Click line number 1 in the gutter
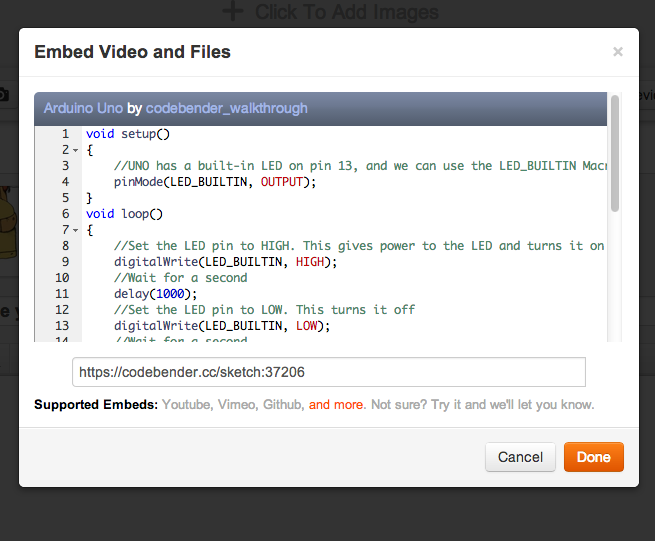This screenshot has width=655, height=541. (x=66, y=134)
